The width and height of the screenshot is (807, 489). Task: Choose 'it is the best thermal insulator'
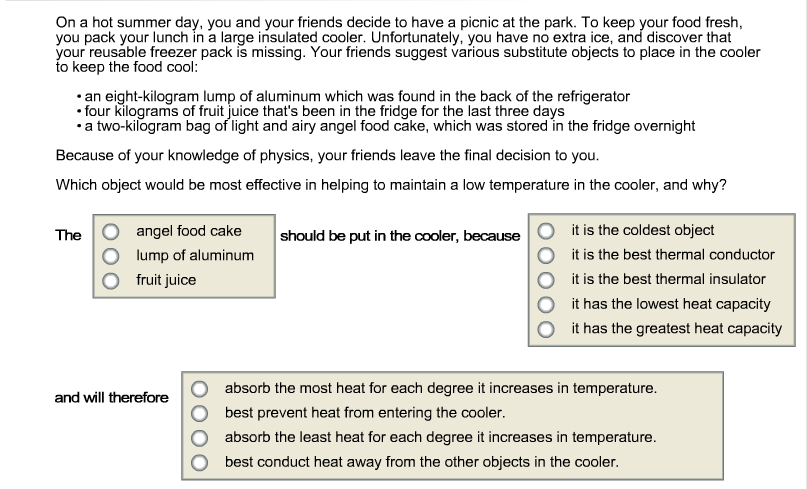click(546, 279)
